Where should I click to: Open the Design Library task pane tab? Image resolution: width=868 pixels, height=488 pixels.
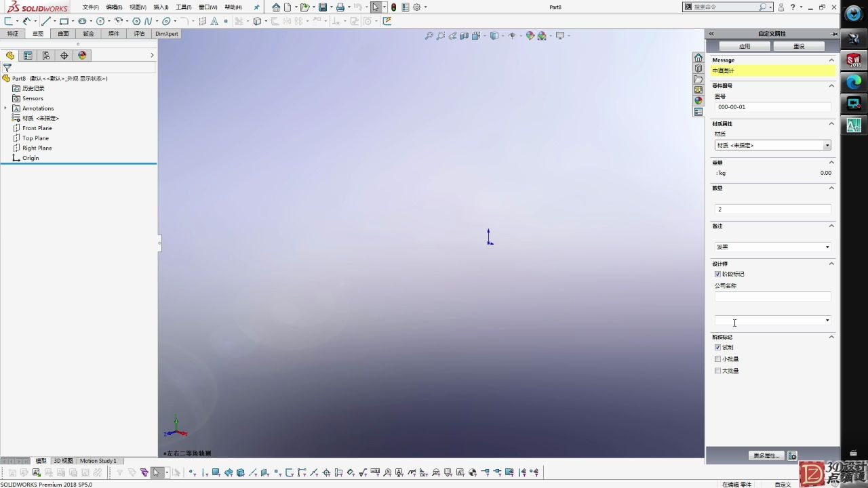pyautogui.click(x=698, y=68)
